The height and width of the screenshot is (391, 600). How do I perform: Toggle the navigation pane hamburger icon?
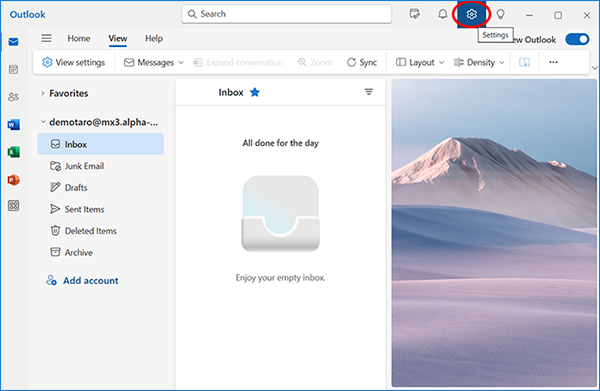(x=46, y=38)
